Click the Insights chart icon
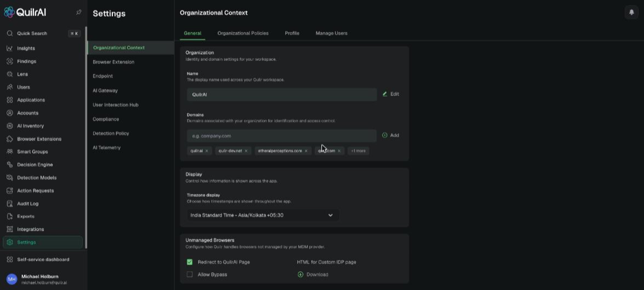Image resolution: width=644 pixels, height=290 pixels. pyautogui.click(x=10, y=49)
